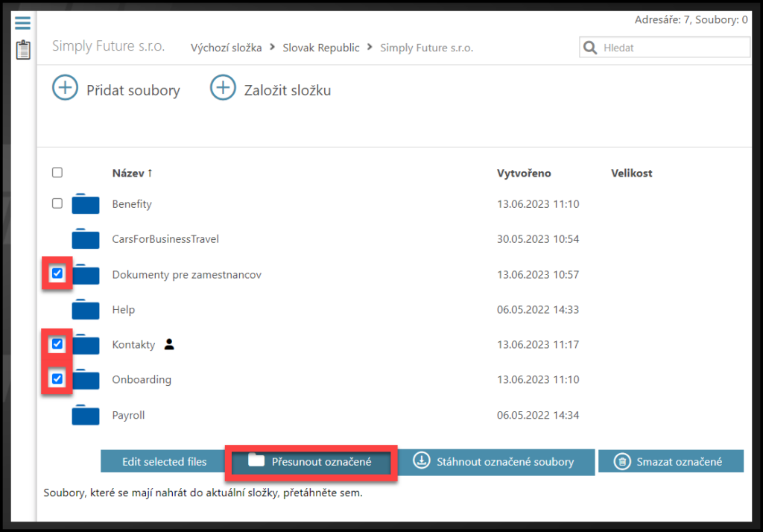Navigate to Slovak Republic breadcrumb
This screenshot has width=763, height=532.
pyautogui.click(x=320, y=48)
